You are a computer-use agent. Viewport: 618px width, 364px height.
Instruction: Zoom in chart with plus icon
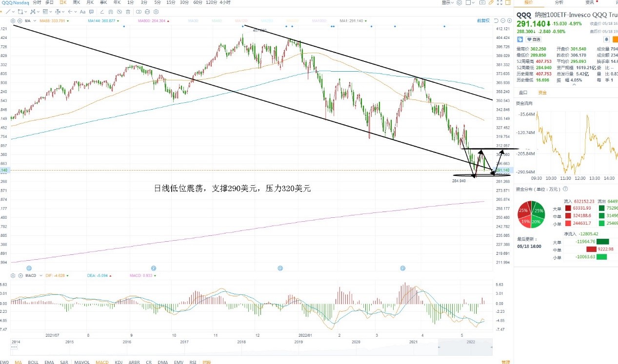[x=510, y=20]
